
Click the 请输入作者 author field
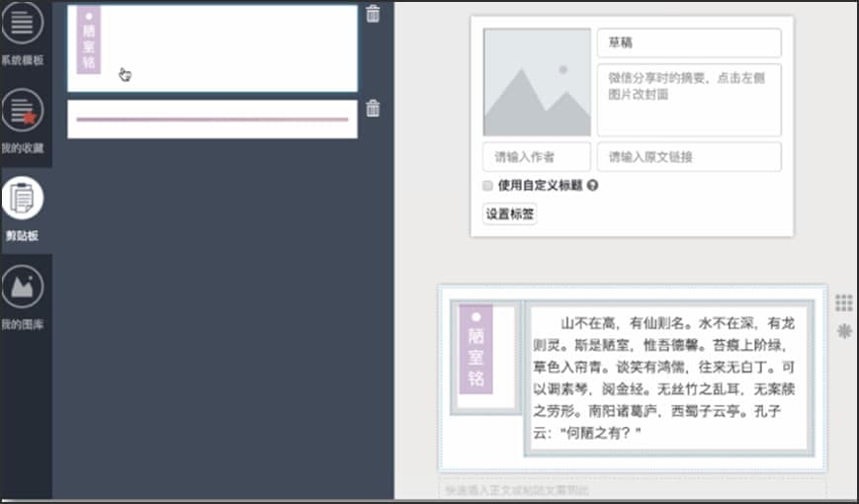click(537, 157)
